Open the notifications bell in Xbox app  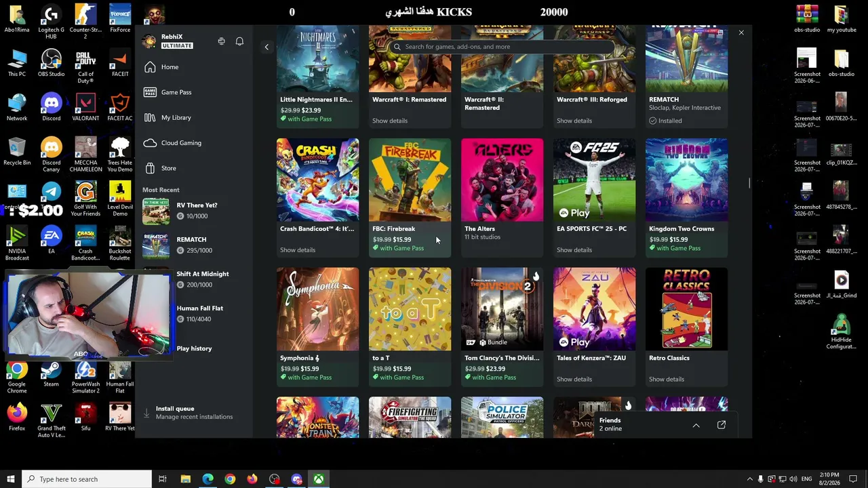pyautogui.click(x=239, y=41)
